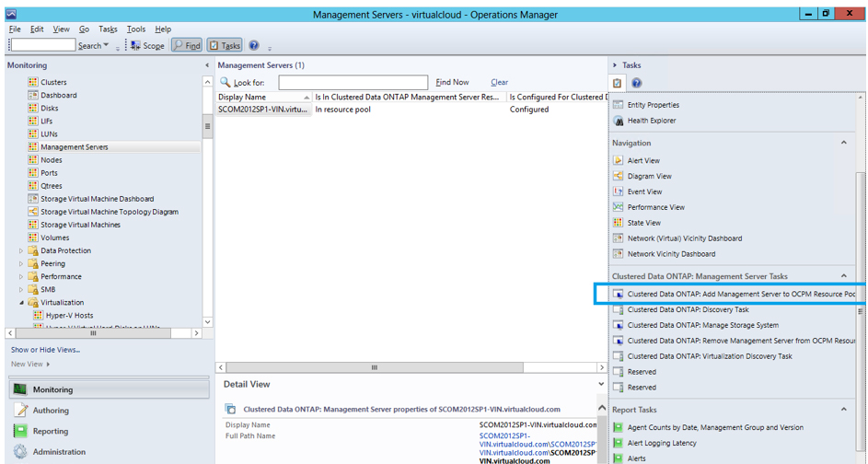Image resolution: width=868 pixels, height=464 pixels.
Task: Collapse the Navigation section in Tasks pane
Action: (844, 143)
